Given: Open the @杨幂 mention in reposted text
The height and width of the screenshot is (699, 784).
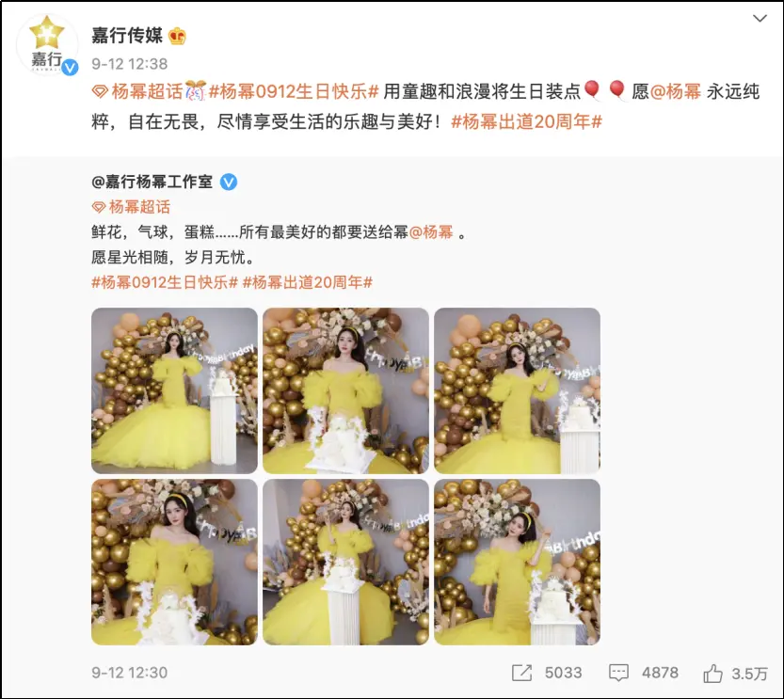Looking at the screenshot, I should (x=431, y=231).
